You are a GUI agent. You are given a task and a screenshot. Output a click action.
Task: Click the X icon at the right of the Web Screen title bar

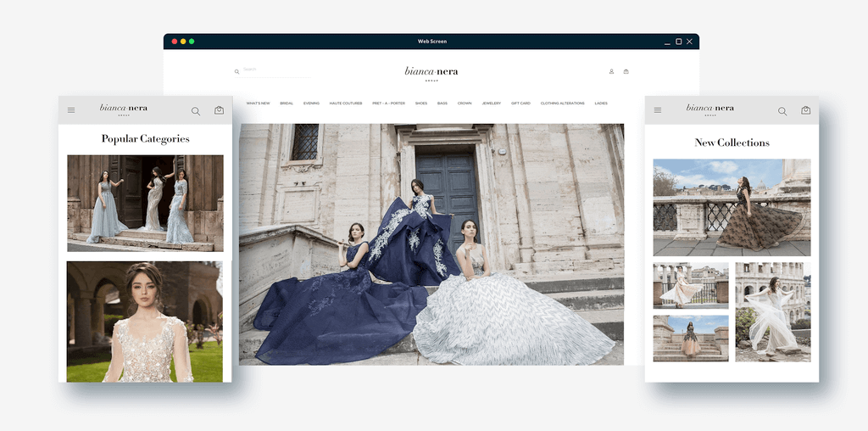[x=689, y=42]
